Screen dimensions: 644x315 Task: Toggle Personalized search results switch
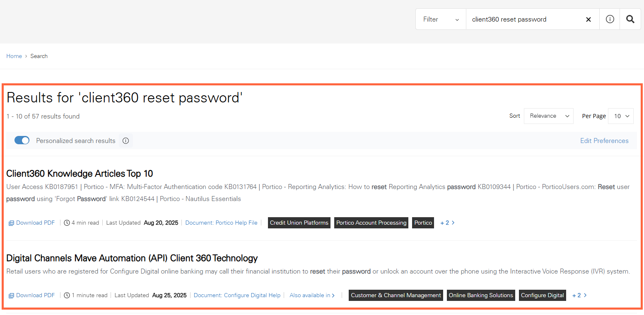(x=22, y=141)
